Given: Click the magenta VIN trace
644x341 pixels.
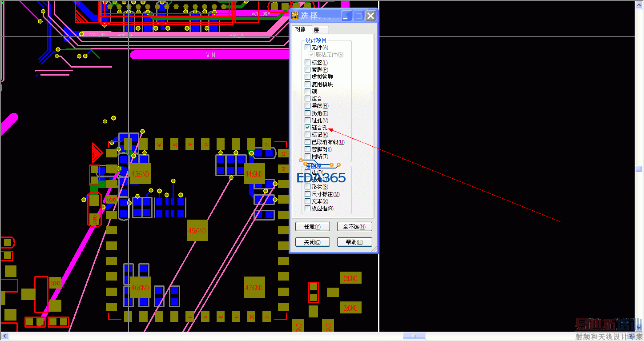Looking at the screenshot, I should pyautogui.click(x=211, y=55).
